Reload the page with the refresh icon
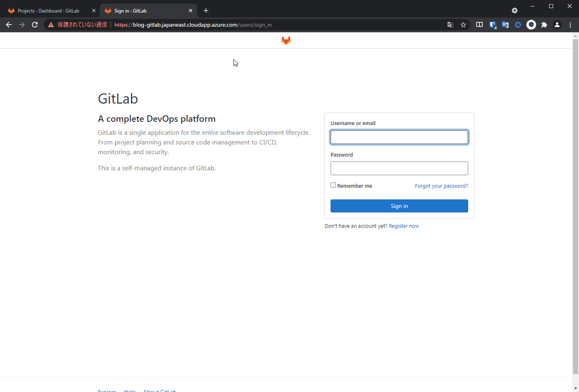Screen dimensions: 579x392 (35, 25)
